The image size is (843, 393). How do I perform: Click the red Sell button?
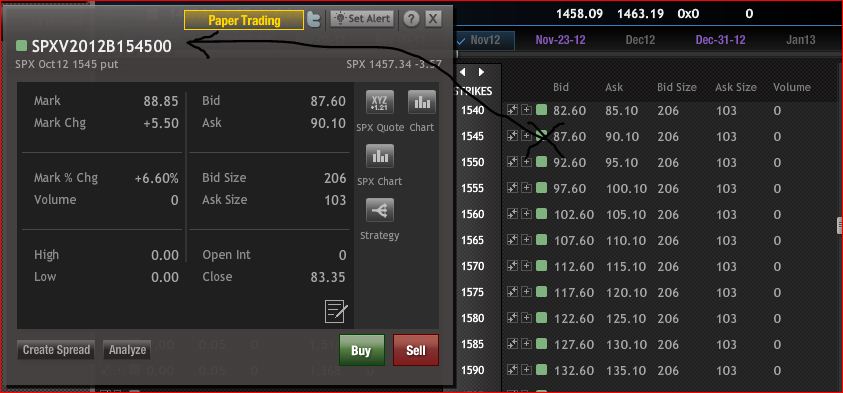(416, 351)
